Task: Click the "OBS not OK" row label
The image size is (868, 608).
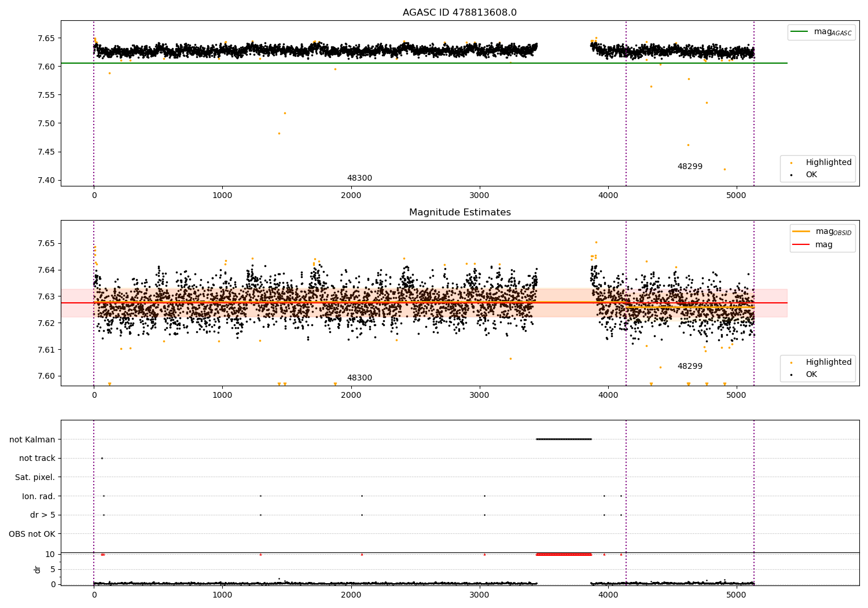Action: (x=32, y=534)
